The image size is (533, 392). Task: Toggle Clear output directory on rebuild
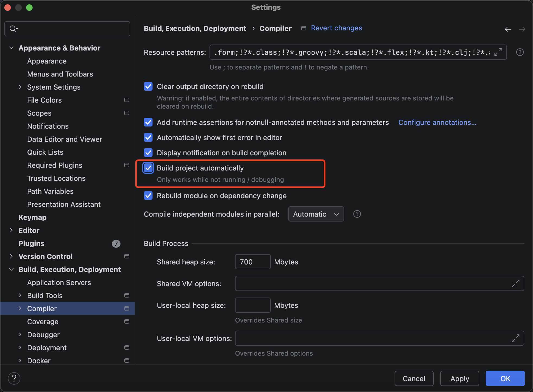click(x=148, y=87)
